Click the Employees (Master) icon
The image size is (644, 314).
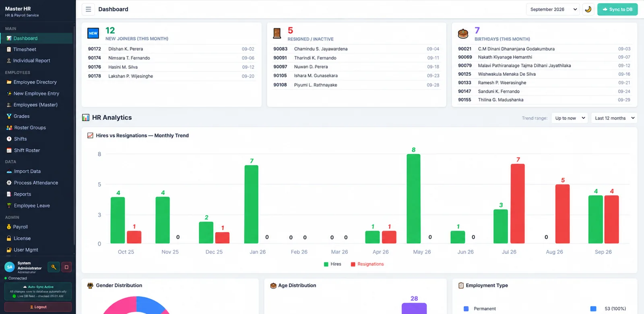[x=9, y=105]
